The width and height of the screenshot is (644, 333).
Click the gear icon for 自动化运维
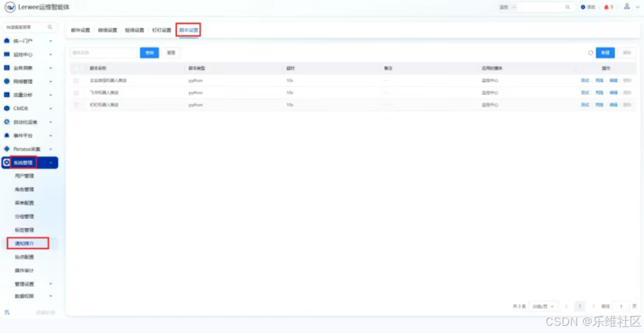pos(7,122)
